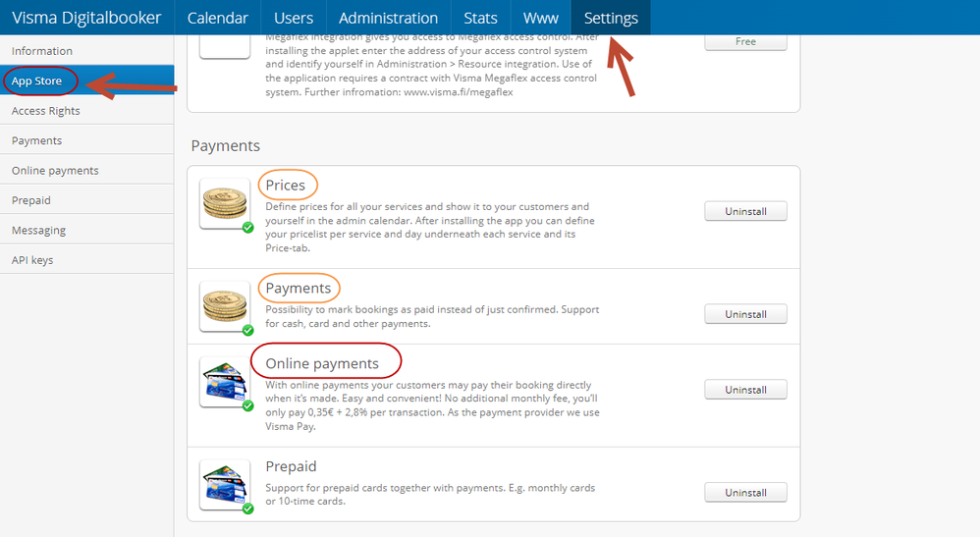Open Prepaid in the sidebar
The height and width of the screenshot is (537, 980).
coord(86,200)
